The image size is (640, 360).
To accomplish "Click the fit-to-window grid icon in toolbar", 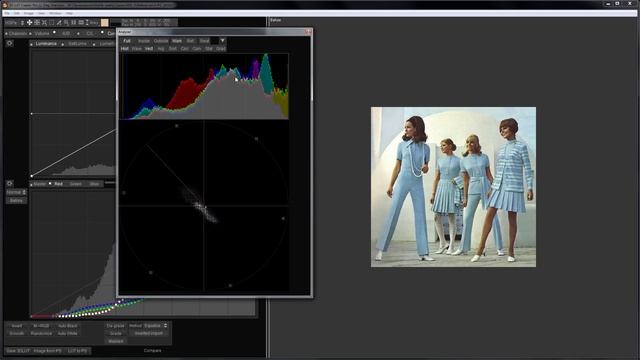I will tap(37, 22).
